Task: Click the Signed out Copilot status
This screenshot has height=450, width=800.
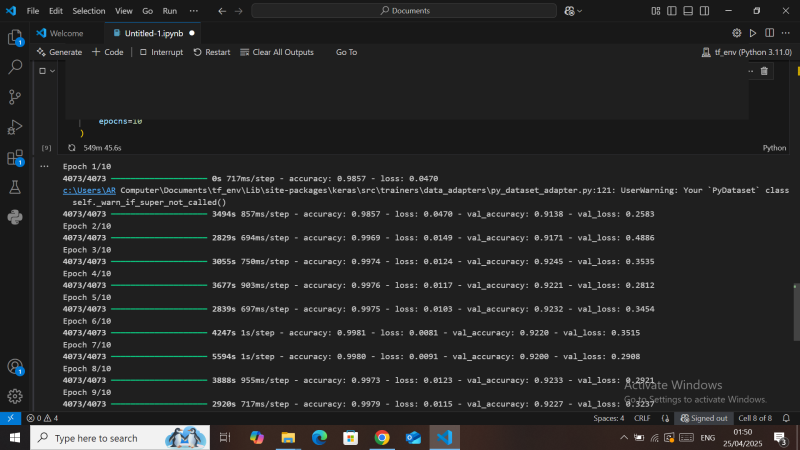Action: (704, 418)
